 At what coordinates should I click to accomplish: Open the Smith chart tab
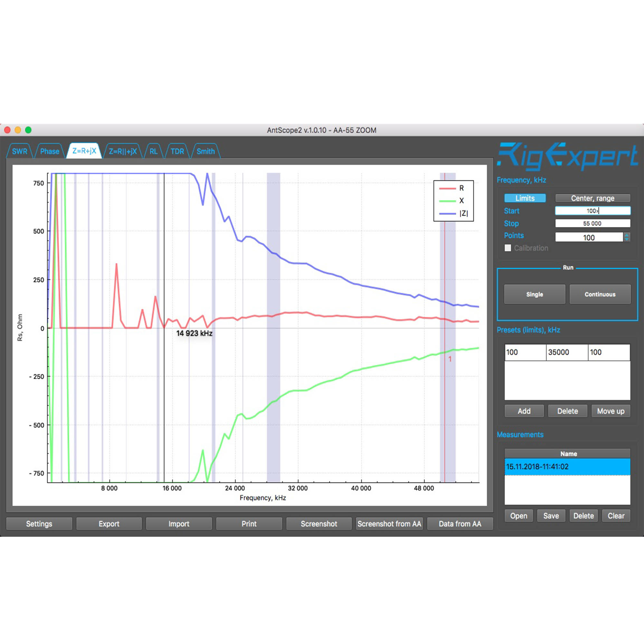pos(205,151)
